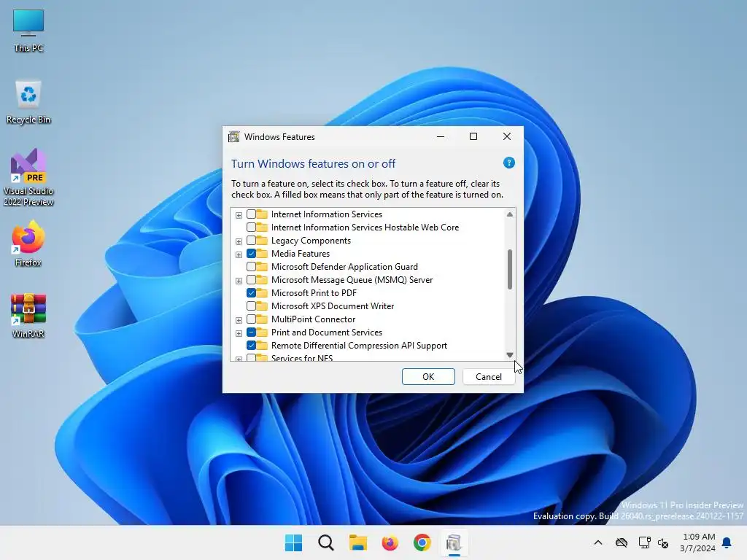Select the Firefox desktop shortcut
The width and height of the screenshot is (747, 560).
[28, 244]
